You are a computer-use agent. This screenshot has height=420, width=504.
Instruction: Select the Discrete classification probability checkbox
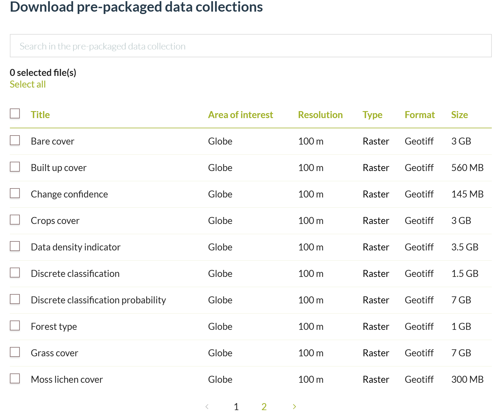coord(15,299)
